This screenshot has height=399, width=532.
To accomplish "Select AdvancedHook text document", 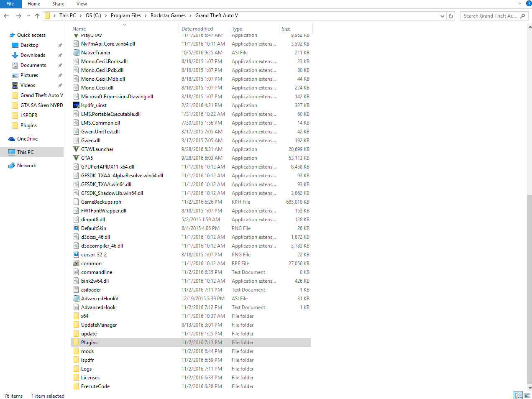I will click(98, 307).
